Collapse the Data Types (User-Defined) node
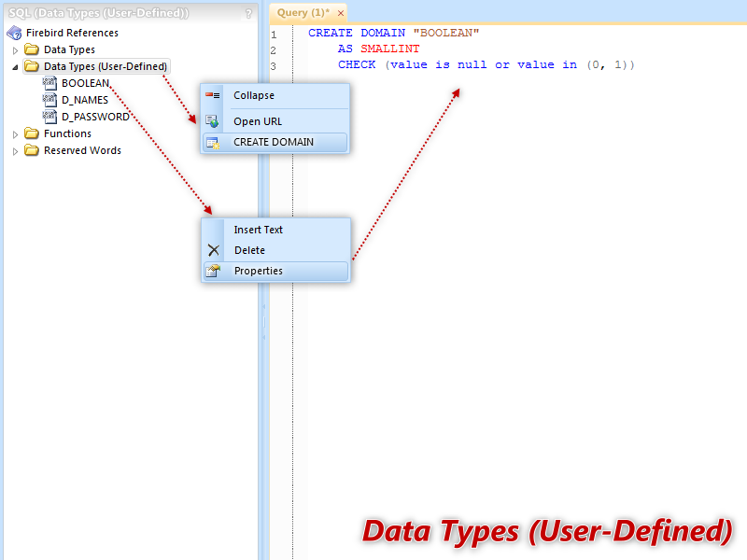 pyautogui.click(x=15, y=67)
